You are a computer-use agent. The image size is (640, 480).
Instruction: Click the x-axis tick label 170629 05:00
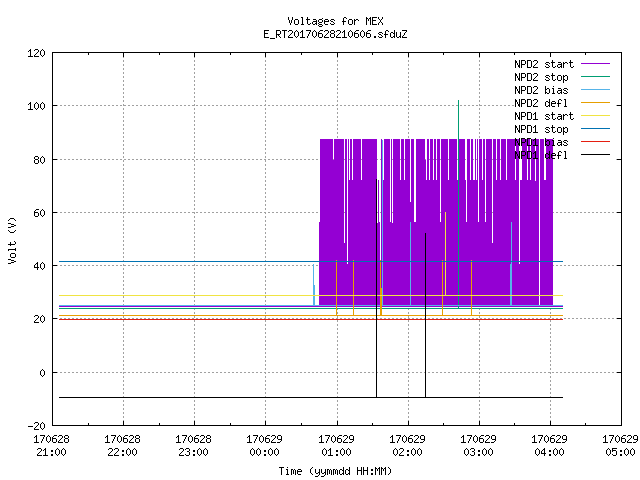click(x=620, y=446)
